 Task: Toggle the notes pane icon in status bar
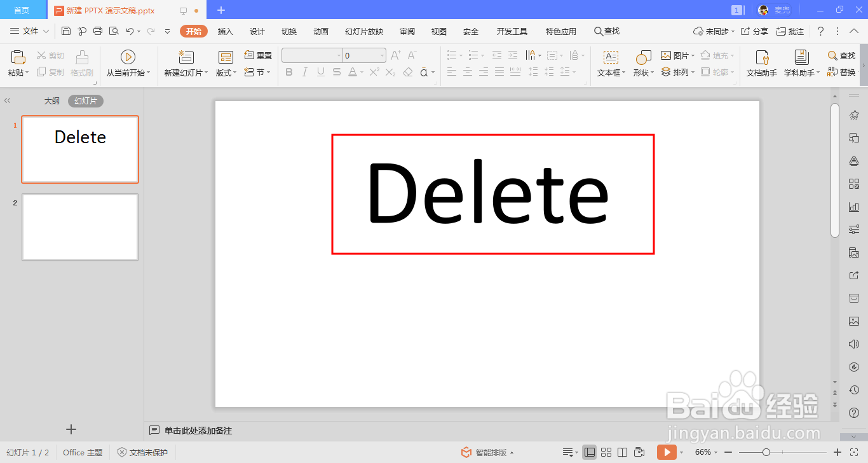(x=568, y=452)
